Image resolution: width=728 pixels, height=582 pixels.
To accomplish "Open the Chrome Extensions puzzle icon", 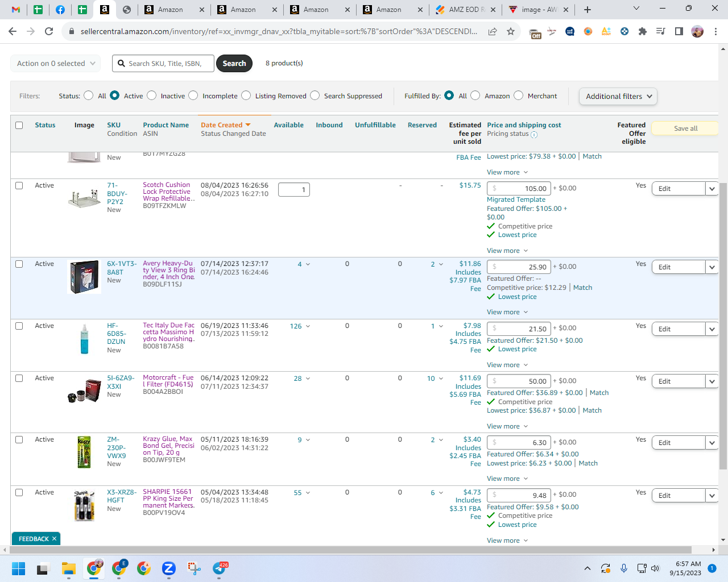I will click(643, 31).
